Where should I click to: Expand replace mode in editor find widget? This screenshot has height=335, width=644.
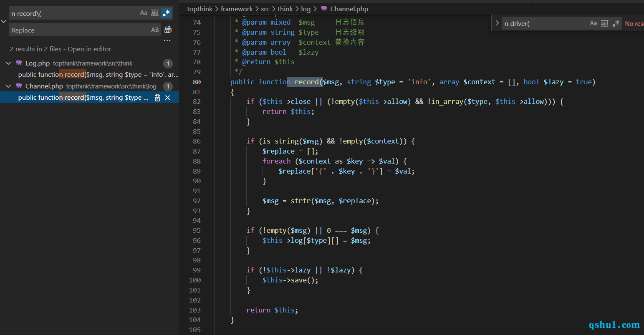click(497, 23)
